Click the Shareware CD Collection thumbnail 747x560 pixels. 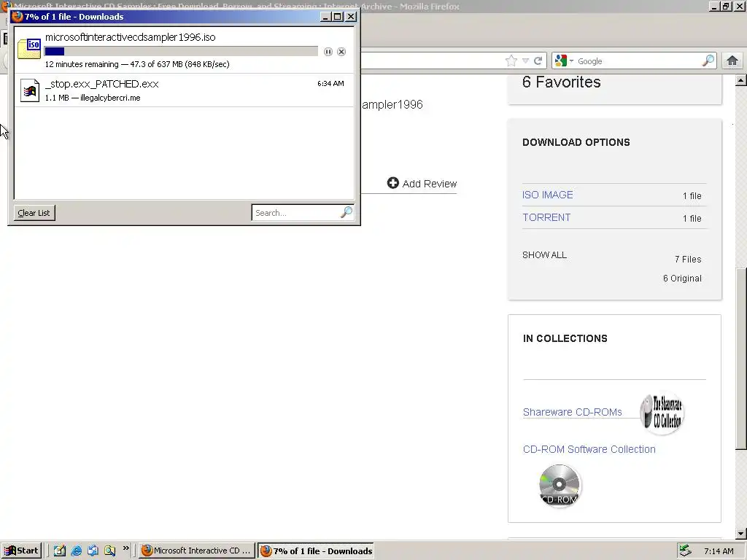[x=662, y=413]
